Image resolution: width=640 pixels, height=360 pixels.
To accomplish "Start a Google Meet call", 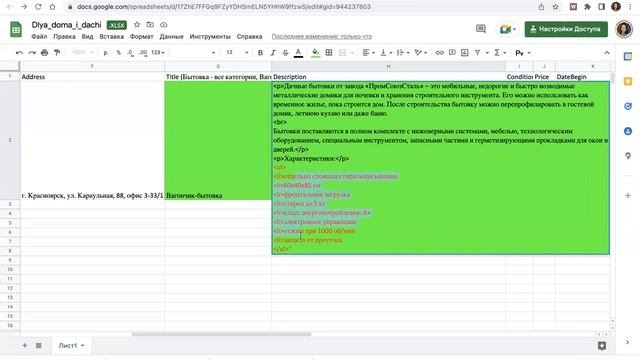I will [x=507, y=29].
